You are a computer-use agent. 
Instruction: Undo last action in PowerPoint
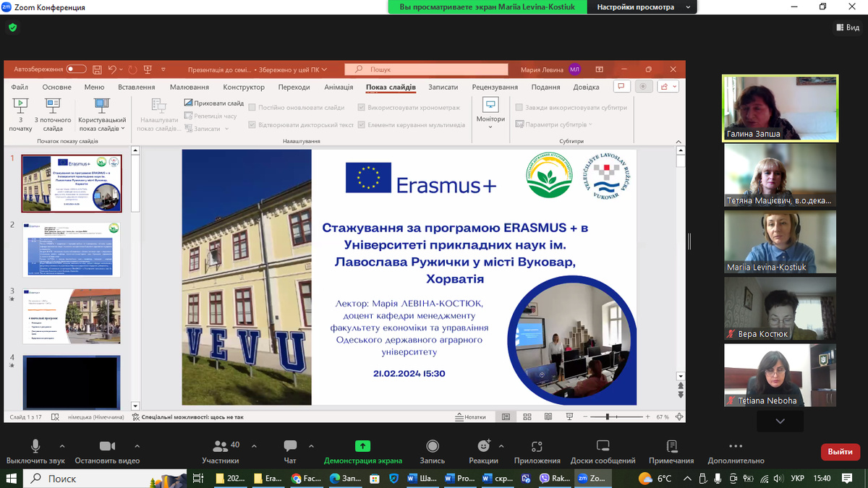(x=112, y=69)
